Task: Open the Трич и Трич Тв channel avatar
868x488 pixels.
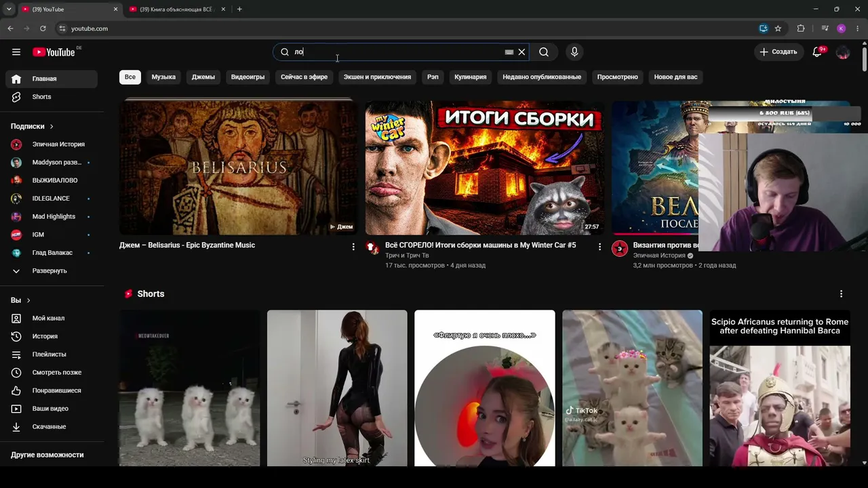Action: click(373, 248)
